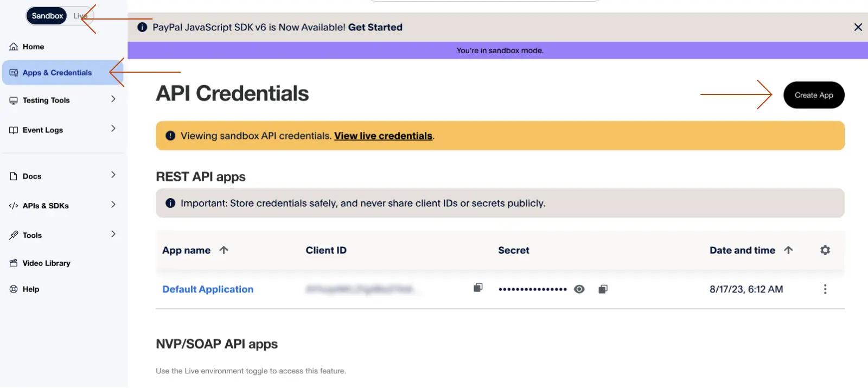Image resolution: width=868 pixels, height=388 pixels.
Task: Click the NVP/SOAP API apps heading
Action: (x=216, y=344)
